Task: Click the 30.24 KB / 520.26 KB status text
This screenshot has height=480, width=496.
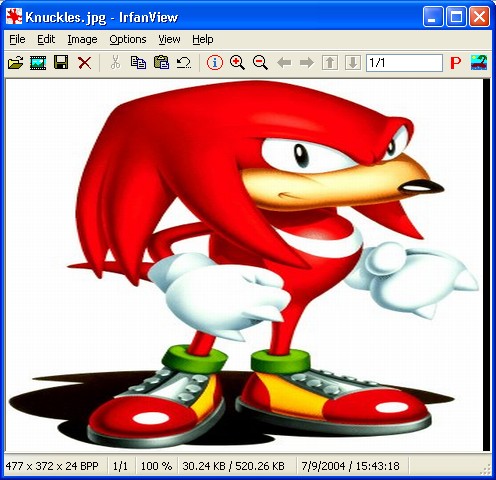Action: (x=233, y=466)
